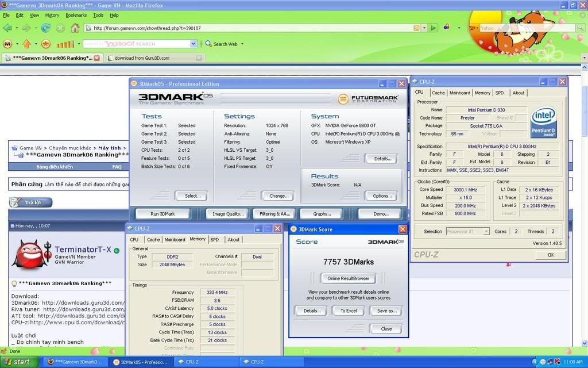588x368 pixels.
Task: Select Cache tab in right CPU-Z window
Action: tap(438, 93)
